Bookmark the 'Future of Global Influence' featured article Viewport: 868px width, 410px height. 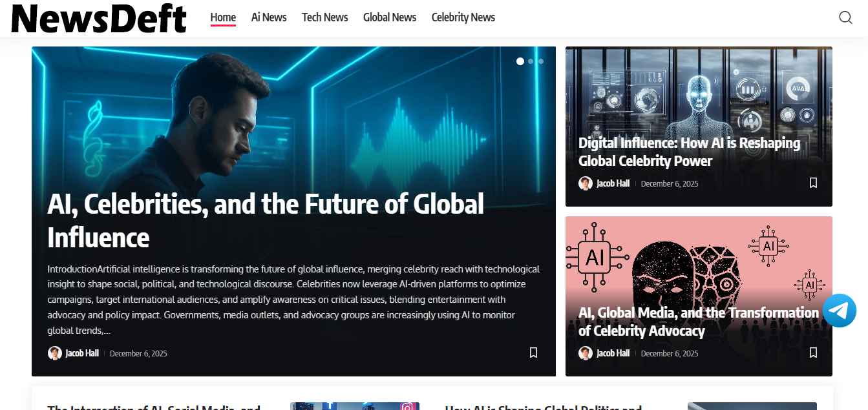(x=533, y=353)
